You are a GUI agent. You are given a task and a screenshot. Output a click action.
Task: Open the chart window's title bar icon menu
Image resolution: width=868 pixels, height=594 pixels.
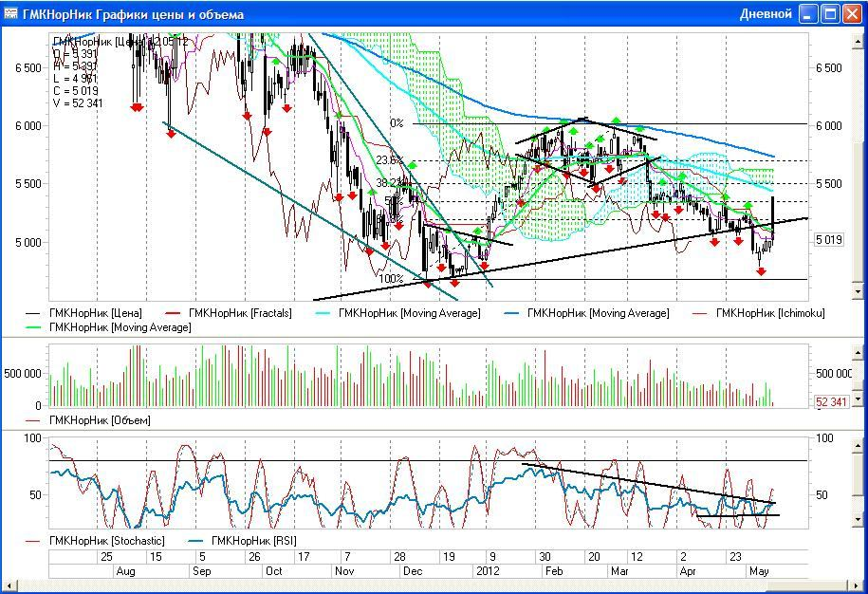(10, 14)
